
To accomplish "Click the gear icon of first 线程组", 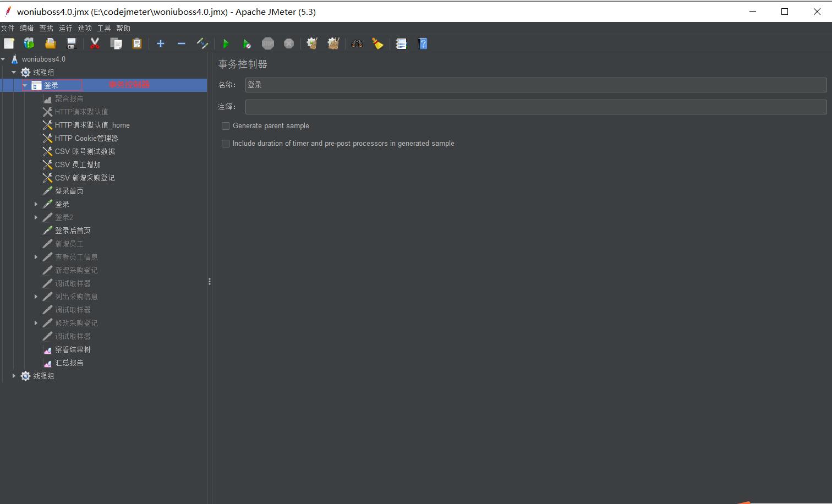I will (25, 72).
